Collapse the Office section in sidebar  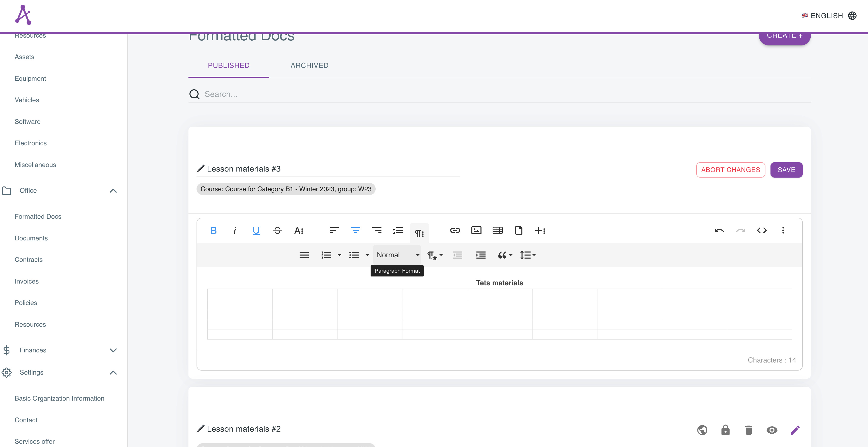113,190
